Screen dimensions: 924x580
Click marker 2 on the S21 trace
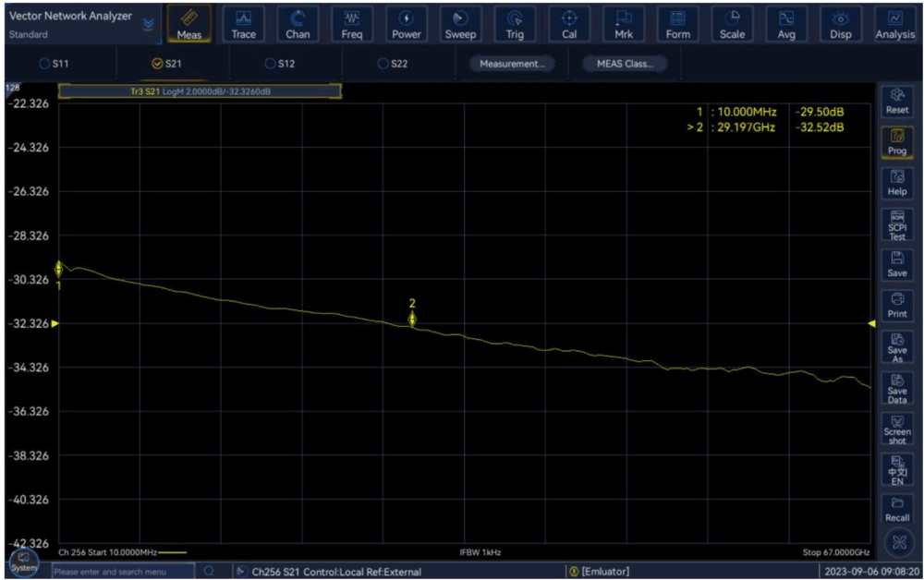(x=412, y=319)
